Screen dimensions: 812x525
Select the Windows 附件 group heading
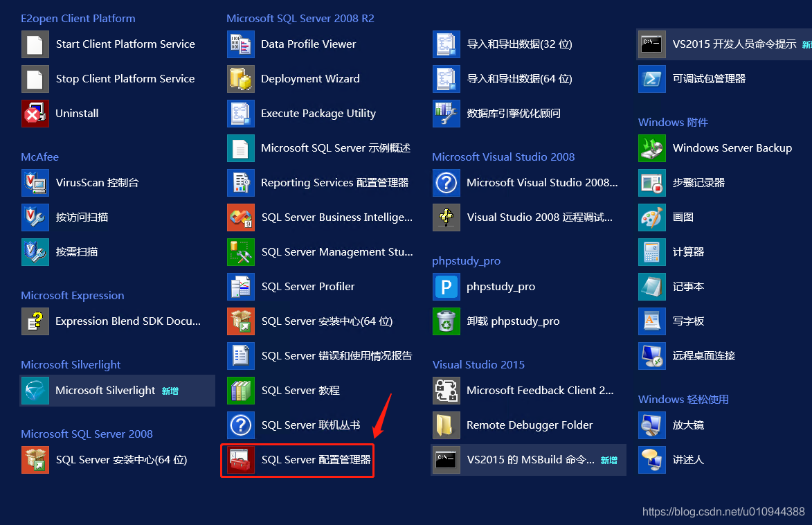click(673, 123)
